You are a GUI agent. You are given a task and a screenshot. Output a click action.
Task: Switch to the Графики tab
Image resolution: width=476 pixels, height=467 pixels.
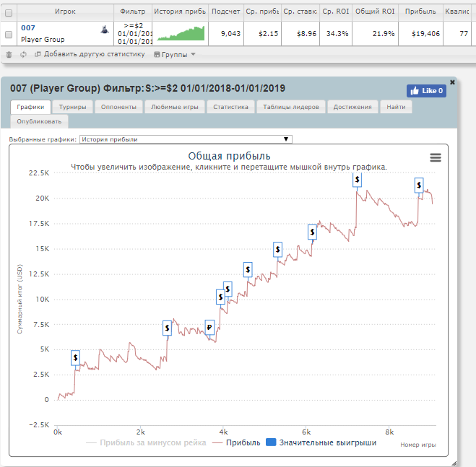pyautogui.click(x=30, y=107)
